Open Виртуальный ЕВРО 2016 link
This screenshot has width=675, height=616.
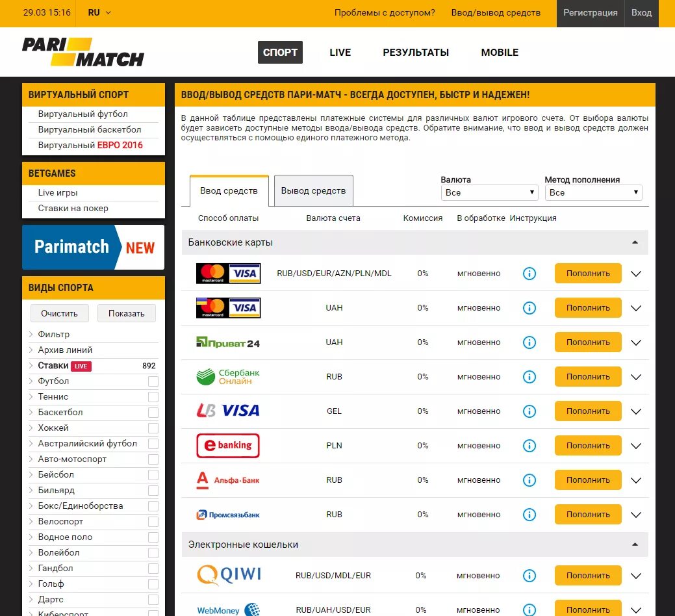90,145
